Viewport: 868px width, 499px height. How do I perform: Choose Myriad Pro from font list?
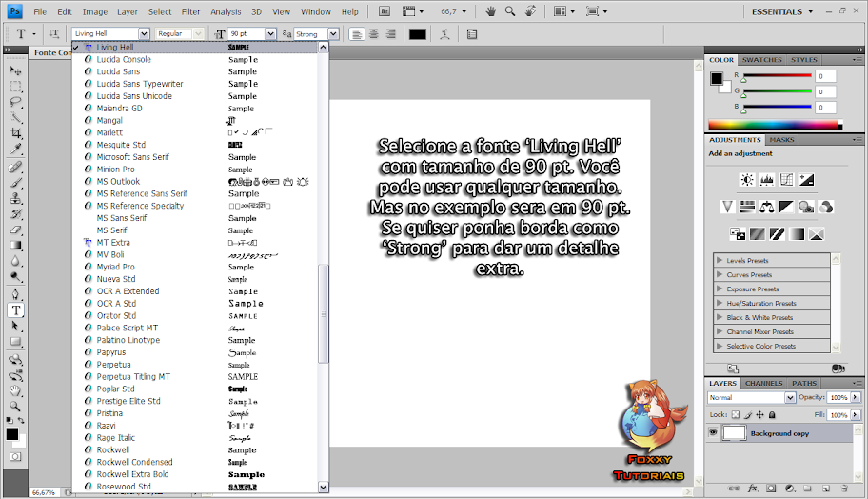(x=115, y=267)
